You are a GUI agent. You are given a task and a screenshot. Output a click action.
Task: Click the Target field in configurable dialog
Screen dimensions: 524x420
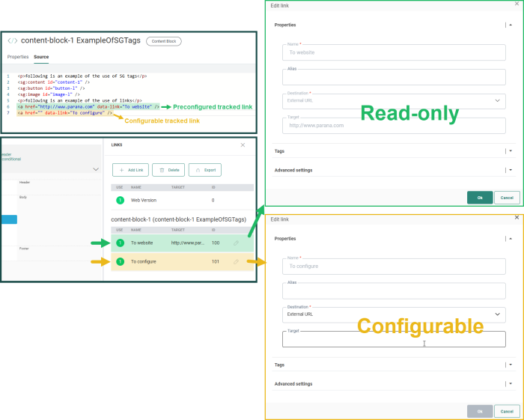point(394,340)
